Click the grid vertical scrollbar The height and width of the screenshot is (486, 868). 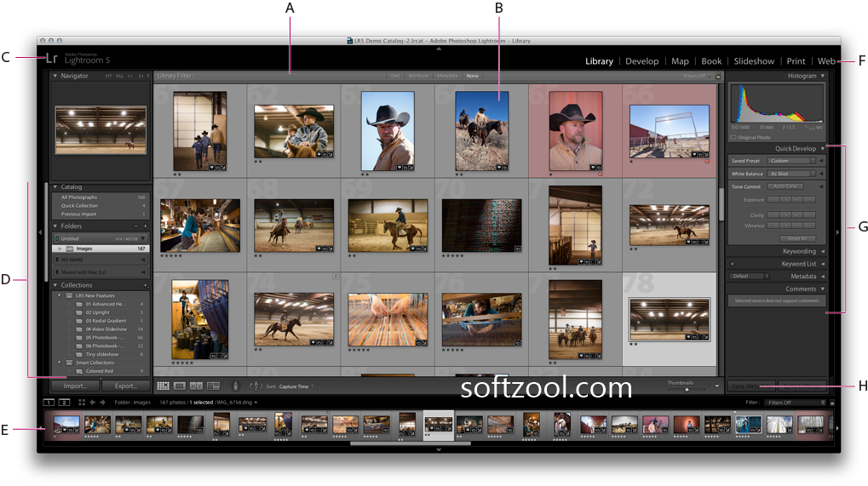click(x=721, y=204)
